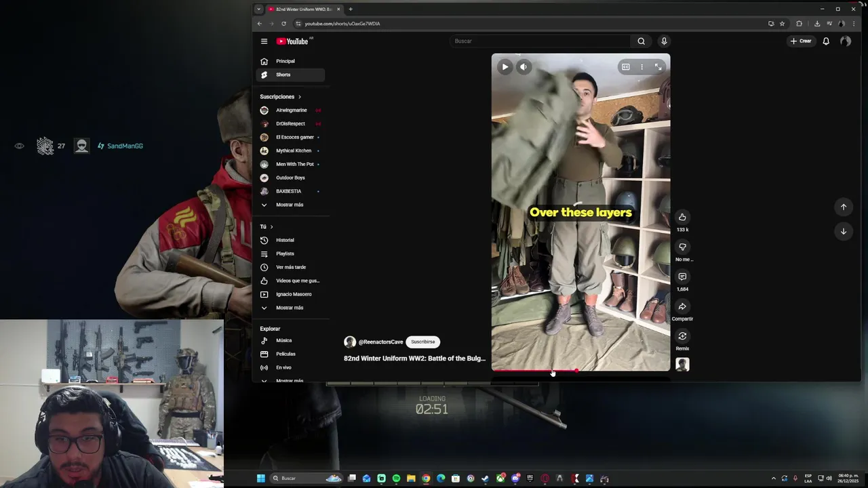Image resolution: width=868 pixels, height=488 pixels.
Task: Expand the Tú section chevron
Action: (271, 226)
